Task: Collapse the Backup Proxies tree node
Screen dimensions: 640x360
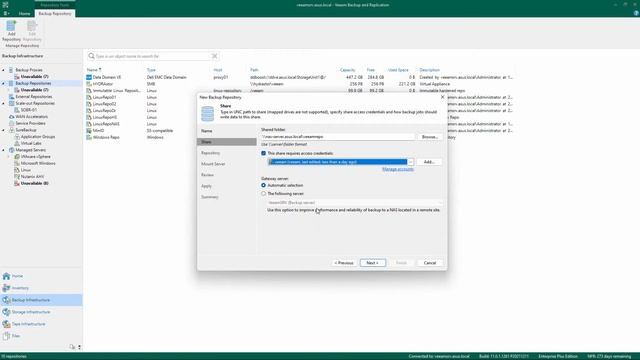Action: pyautogui.click(x=4, y=70)
